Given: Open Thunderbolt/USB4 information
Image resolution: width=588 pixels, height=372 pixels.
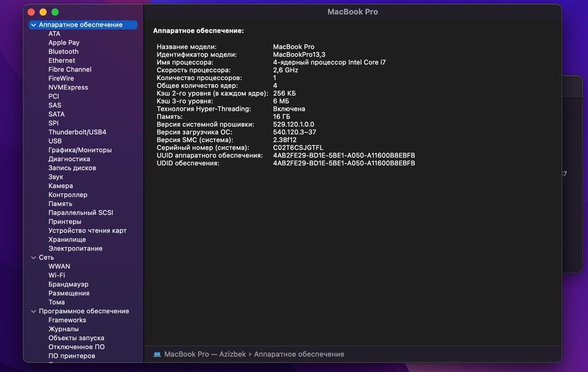Looking at the screenshot, I should point(77,132).
